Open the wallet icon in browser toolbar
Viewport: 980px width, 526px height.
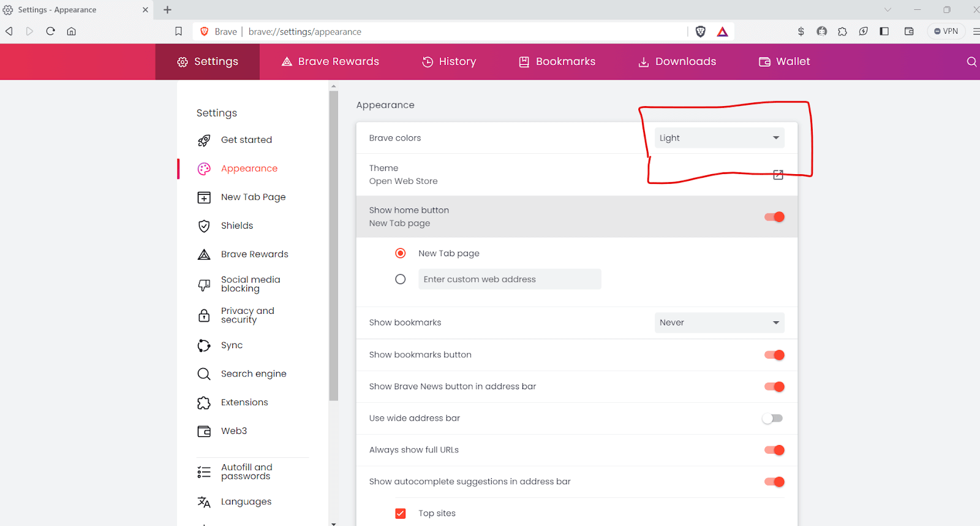click(x=909, y=31)
